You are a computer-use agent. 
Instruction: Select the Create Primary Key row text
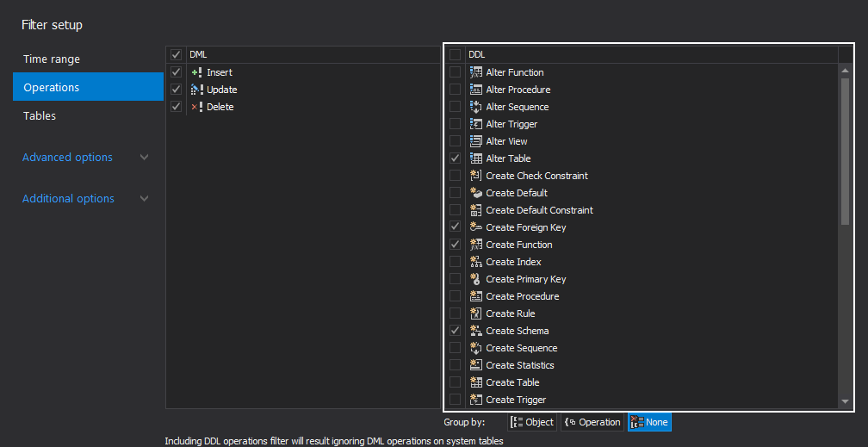coord(526,279)
